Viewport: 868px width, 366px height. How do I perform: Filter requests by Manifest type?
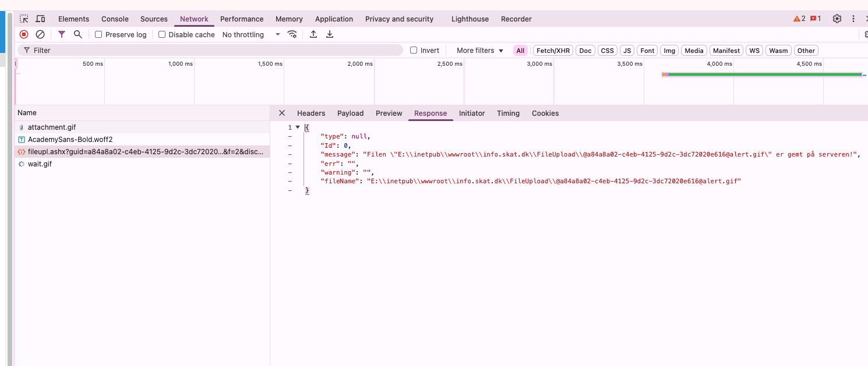tap(726, 51)
